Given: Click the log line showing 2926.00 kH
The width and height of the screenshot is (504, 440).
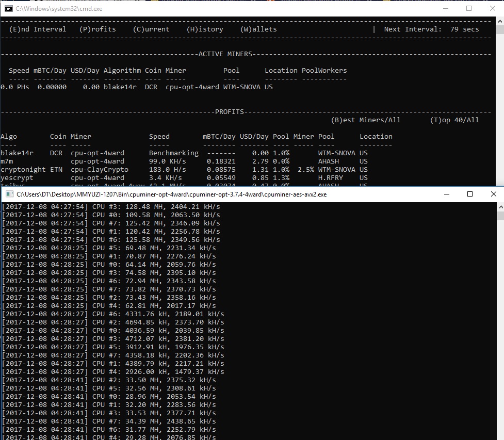Looking at the screenshot, I should tap(113, 372).
